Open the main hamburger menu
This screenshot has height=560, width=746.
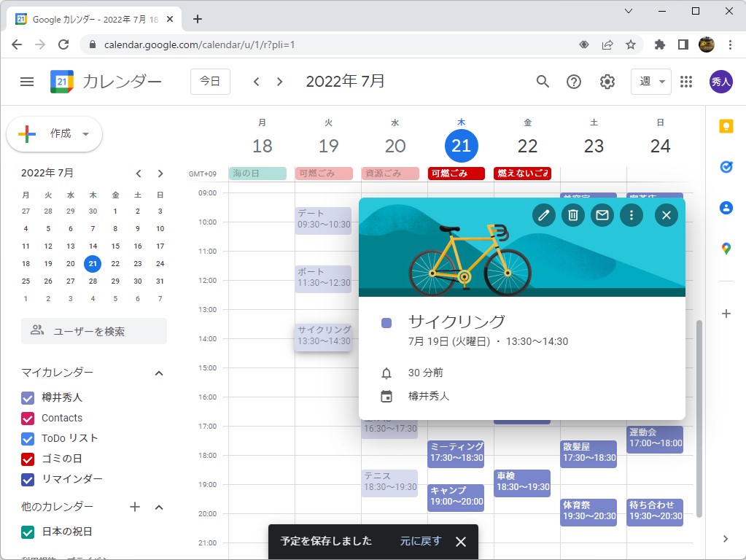tap(26, 82)
